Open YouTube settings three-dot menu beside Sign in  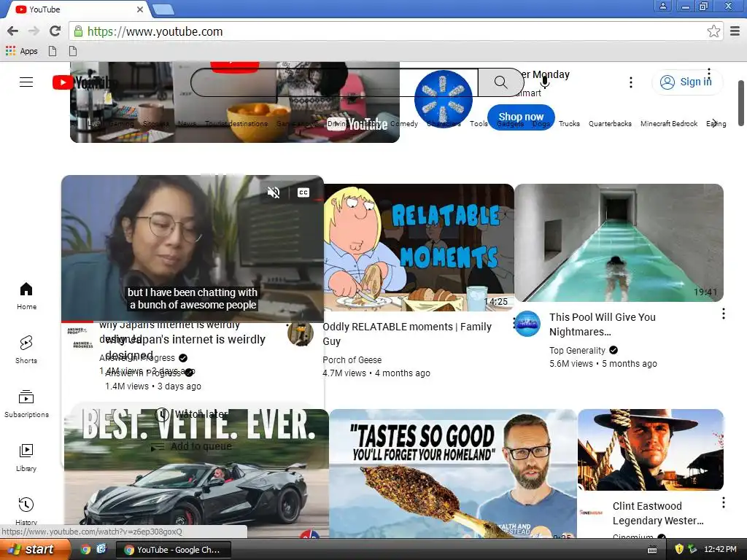coord(631,82)
